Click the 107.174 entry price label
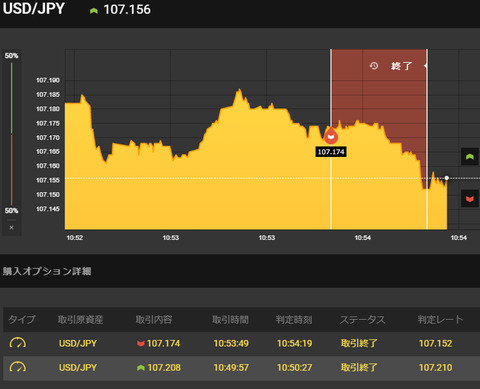This screenshot has height=389, width=480. (x=331, y=152)
